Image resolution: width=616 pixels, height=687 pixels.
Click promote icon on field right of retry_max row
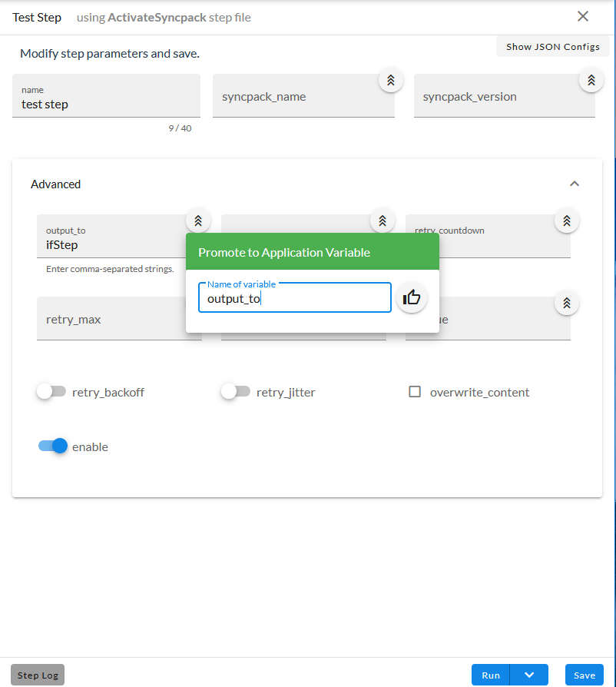(x=566, y=303)
